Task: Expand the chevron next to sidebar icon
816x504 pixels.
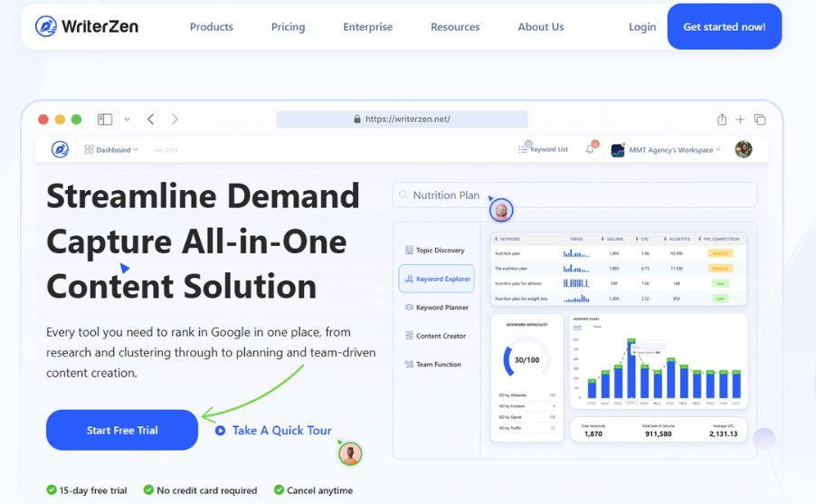Action: tap(127, 119)
